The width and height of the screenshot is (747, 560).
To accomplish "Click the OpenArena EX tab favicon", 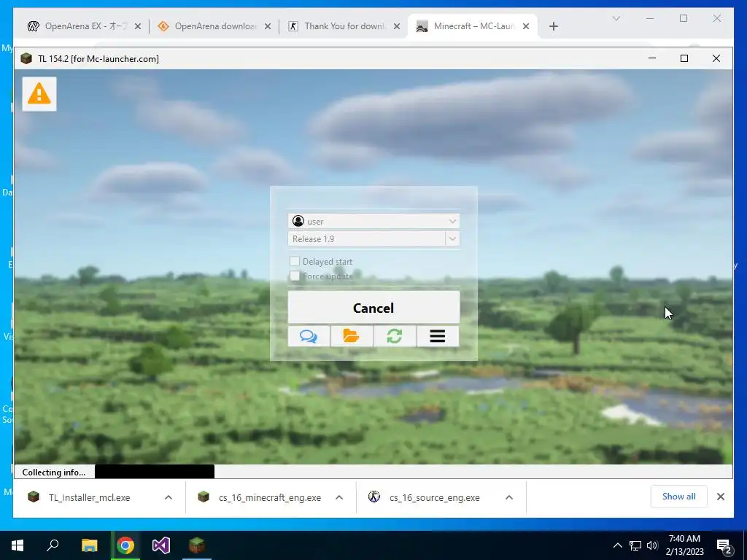I will pyautogui.click(x=34, y=26).
